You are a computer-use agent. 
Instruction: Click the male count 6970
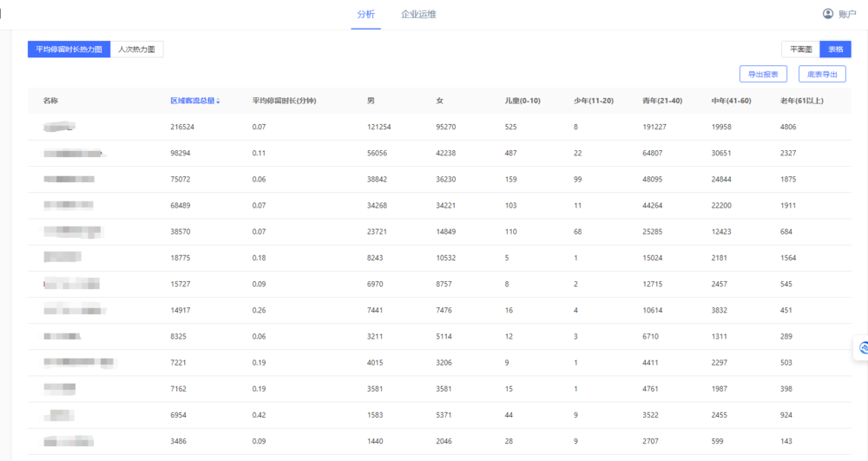(375, 284)
